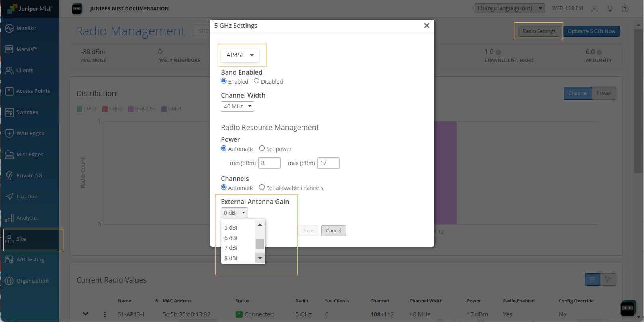Click the max (dBm) power input field
Viewport: 644px width, 322px height.
pyautogui.click(x=328, y=163)
